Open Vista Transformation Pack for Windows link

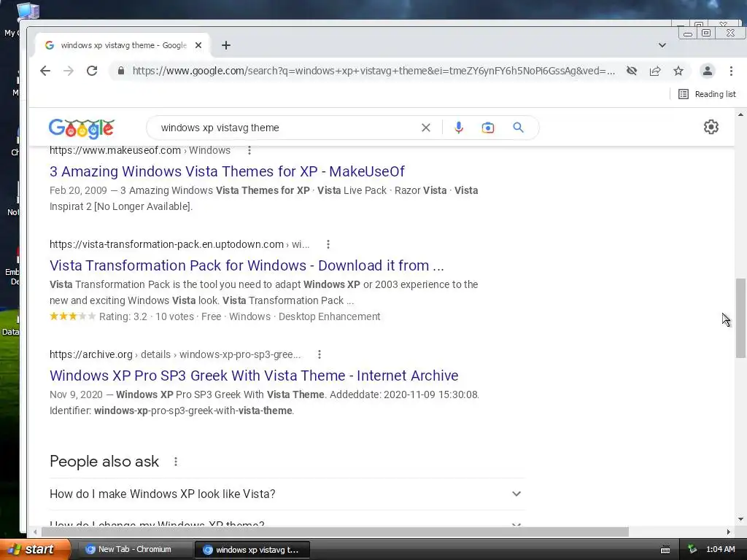pos(247,265)
